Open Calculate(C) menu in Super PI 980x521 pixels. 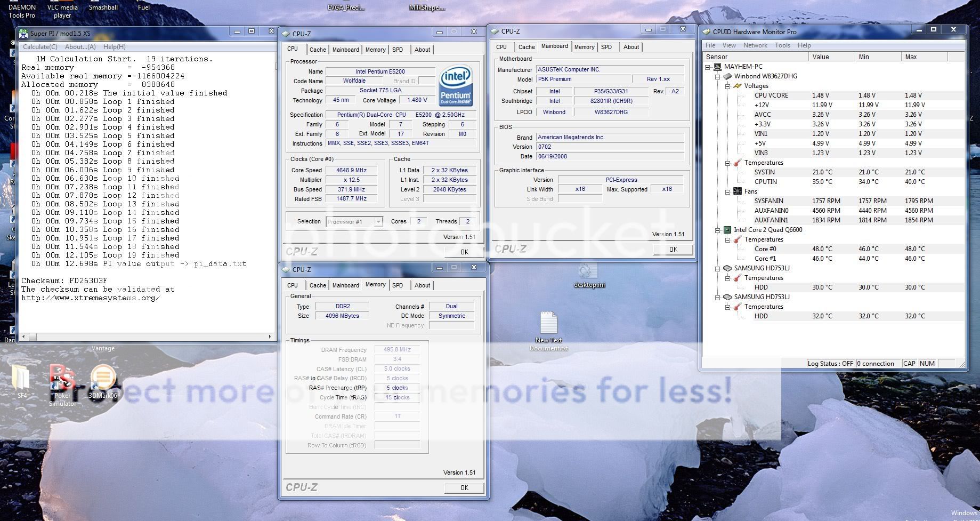point(40,47)
